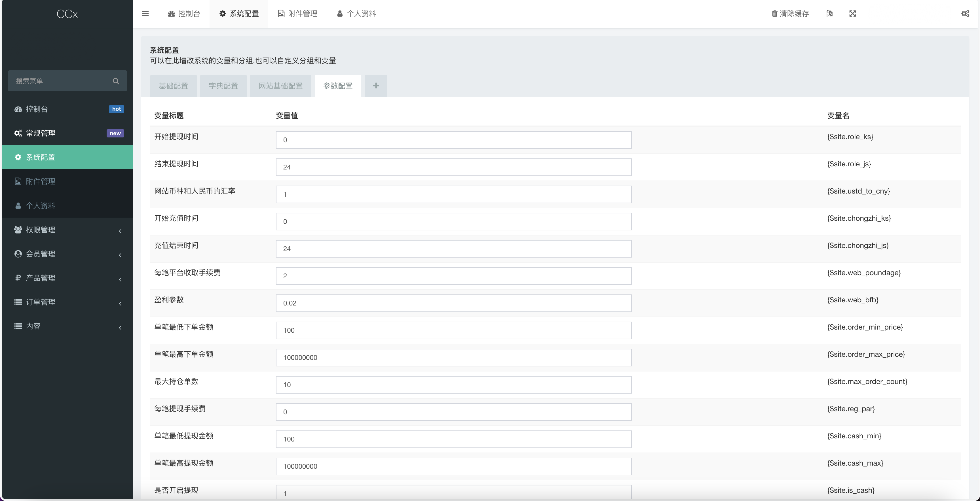Collapse the sidebar with the hamburger icon
The width and height of the screenshot is (980, 501).
click(145, 14)
